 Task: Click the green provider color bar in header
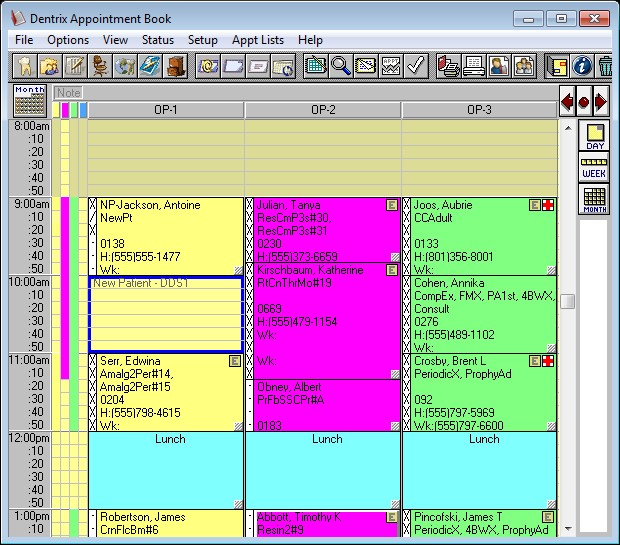coord(74,110)
